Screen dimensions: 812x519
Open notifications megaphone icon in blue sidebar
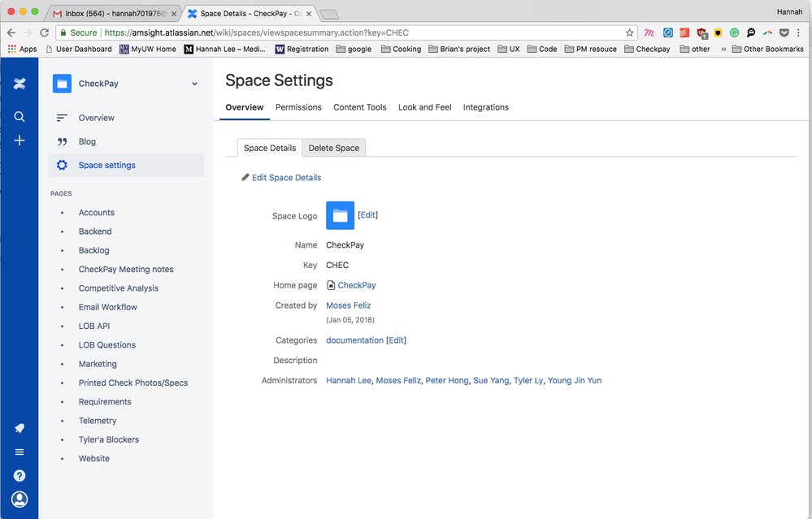[x=20, y=428]
